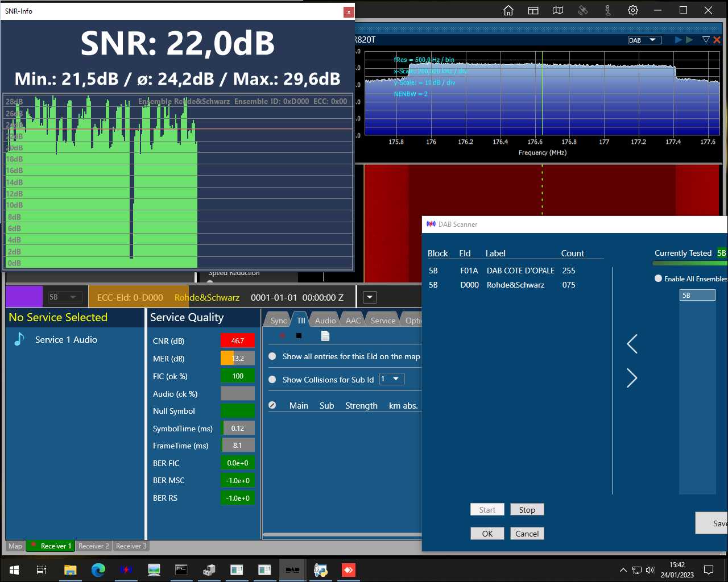Go to previous block with left chevron
Screen dimensions: 728x582
632,344
